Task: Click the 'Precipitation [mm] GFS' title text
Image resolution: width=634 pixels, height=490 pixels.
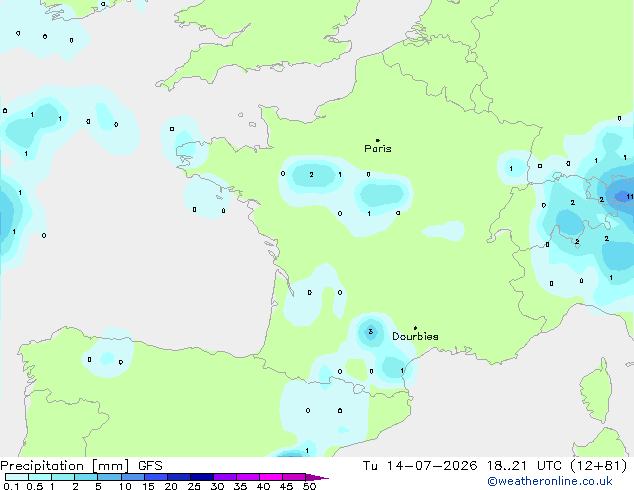Action: 81,466
